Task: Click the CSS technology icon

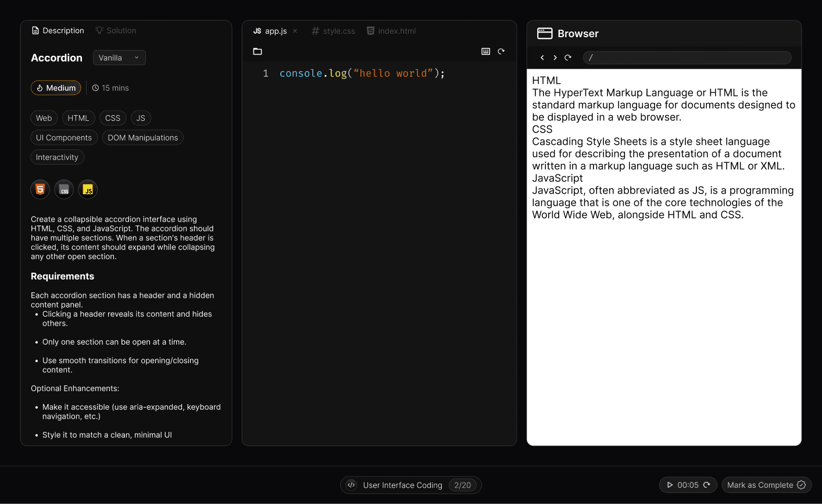Action: [64, 190]
